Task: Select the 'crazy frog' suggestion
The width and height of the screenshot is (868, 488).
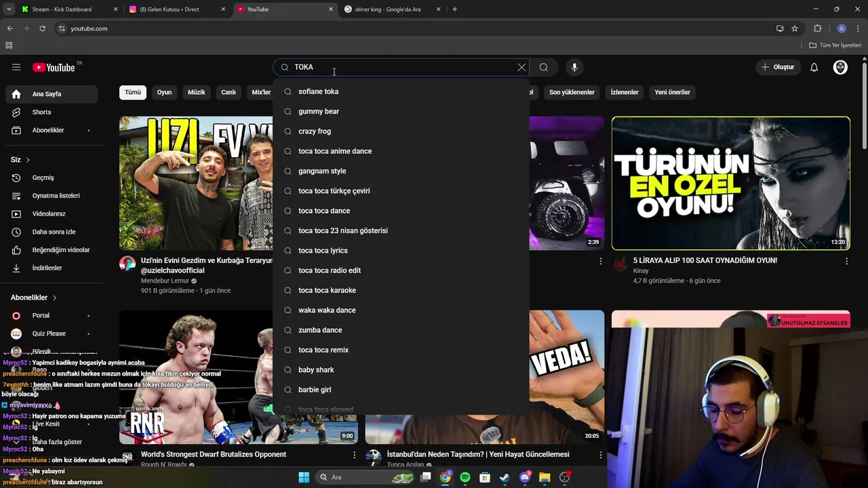Action: pos(401,131)
